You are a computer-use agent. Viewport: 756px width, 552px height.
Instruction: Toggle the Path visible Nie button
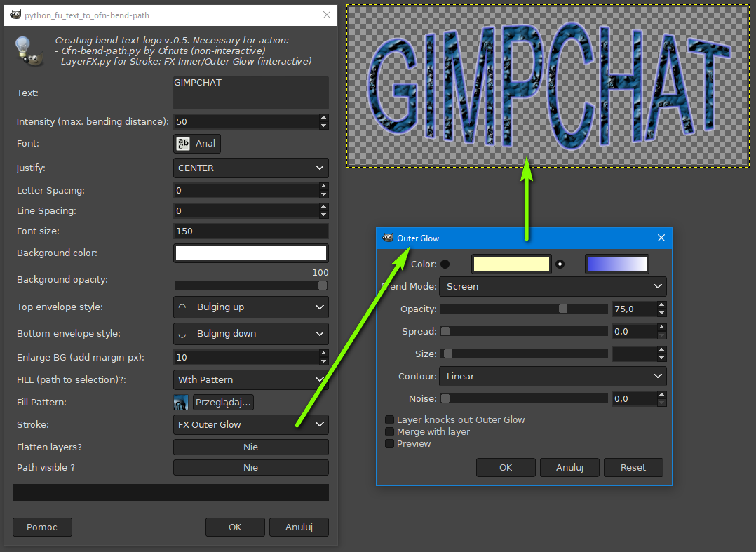tap(251, 467)
